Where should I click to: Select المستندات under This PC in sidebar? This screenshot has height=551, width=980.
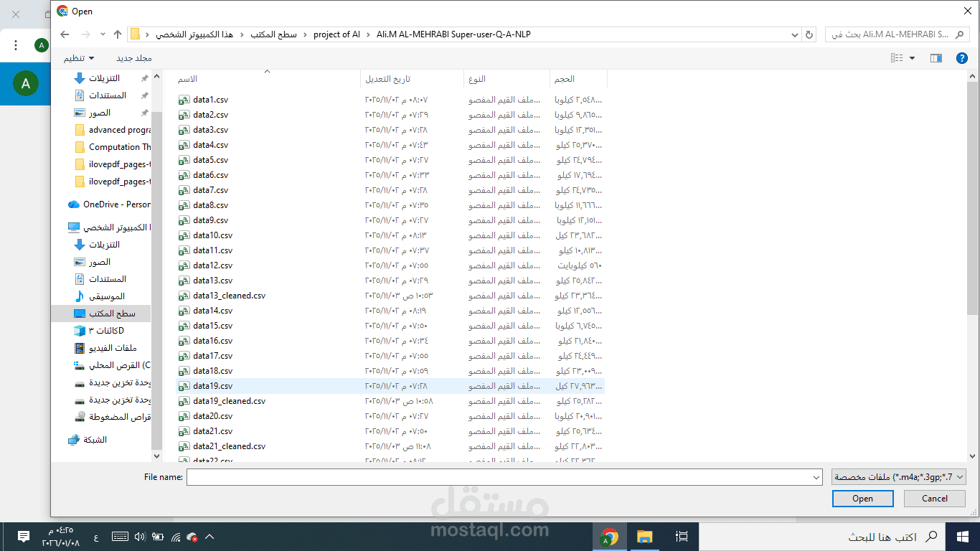pyautogui.click(x=100, y=279)
